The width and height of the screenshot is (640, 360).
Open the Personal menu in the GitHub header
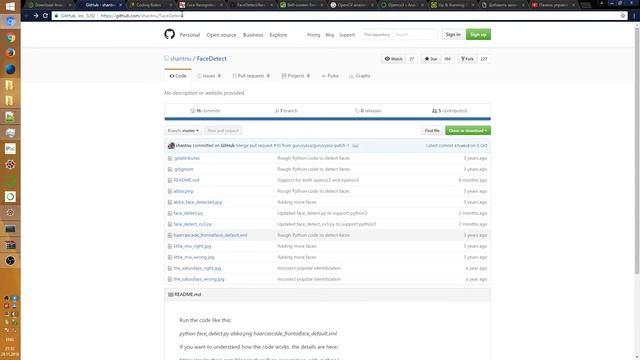(x=190, y=35)
